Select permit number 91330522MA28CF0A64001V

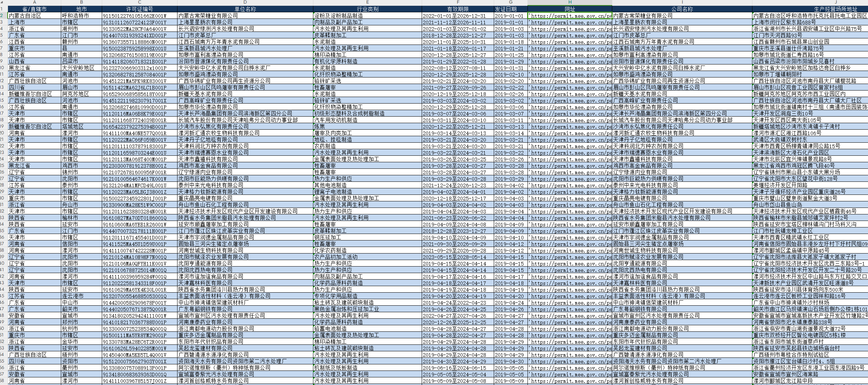click(139, 29)
